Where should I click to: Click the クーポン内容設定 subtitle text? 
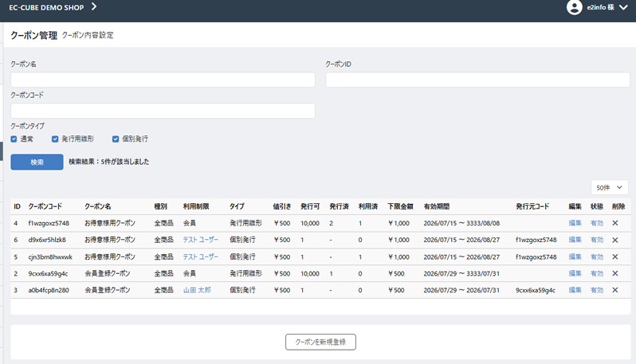point(88,35)
